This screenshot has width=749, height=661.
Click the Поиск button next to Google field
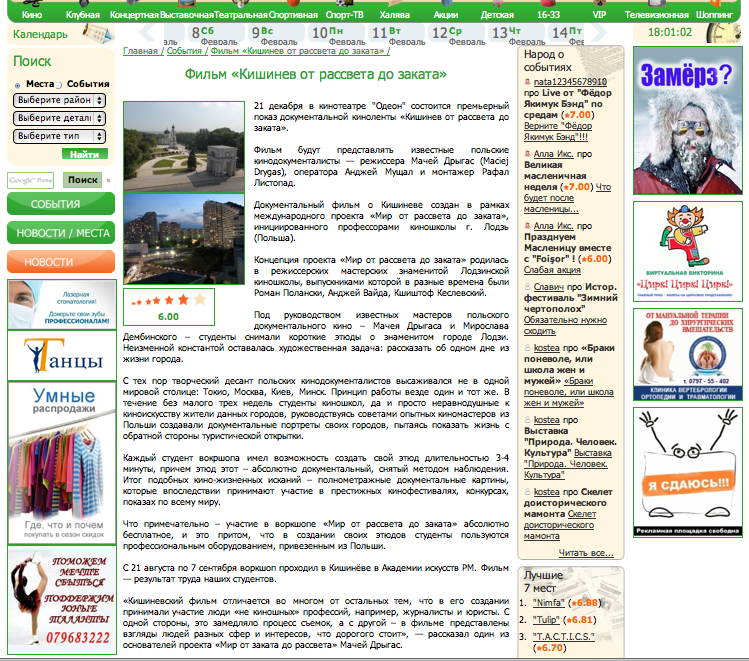83,180
